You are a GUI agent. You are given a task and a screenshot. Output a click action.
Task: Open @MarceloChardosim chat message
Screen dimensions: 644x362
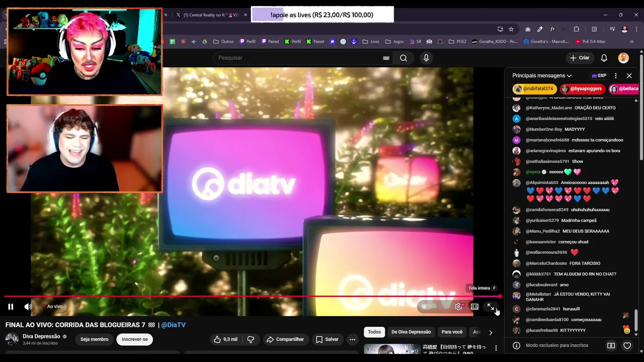click(x=563, y=263)
